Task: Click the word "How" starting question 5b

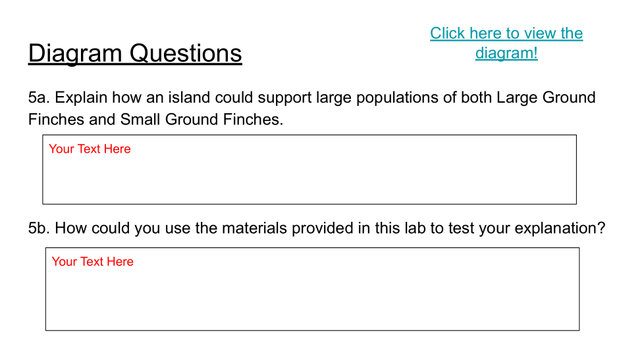Action: tap(71, 228)
